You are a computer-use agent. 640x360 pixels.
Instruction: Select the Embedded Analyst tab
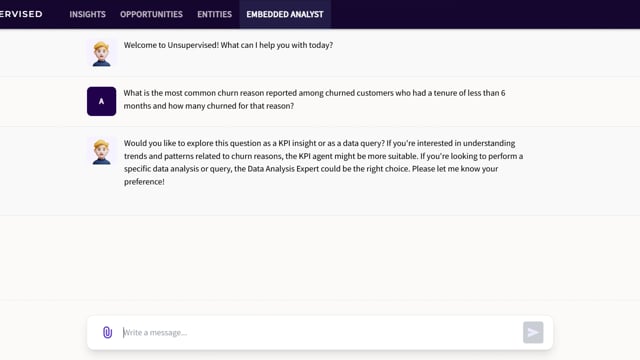[x=285, y=14]
